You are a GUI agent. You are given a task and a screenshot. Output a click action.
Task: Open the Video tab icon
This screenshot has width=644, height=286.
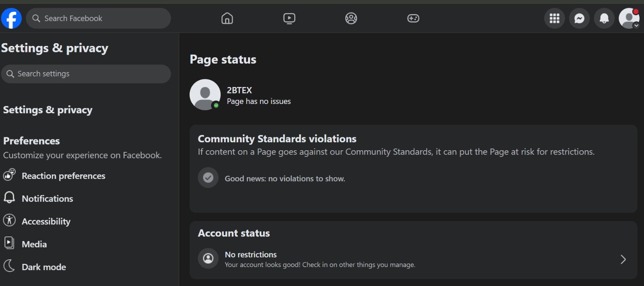point(289,18)
